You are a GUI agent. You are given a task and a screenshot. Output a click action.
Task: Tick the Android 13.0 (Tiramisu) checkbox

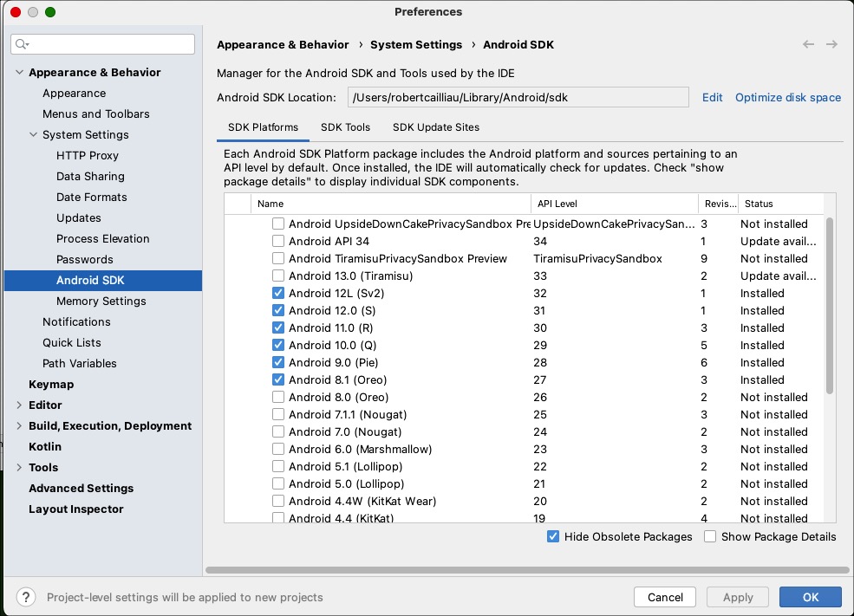tap(278, 276)
